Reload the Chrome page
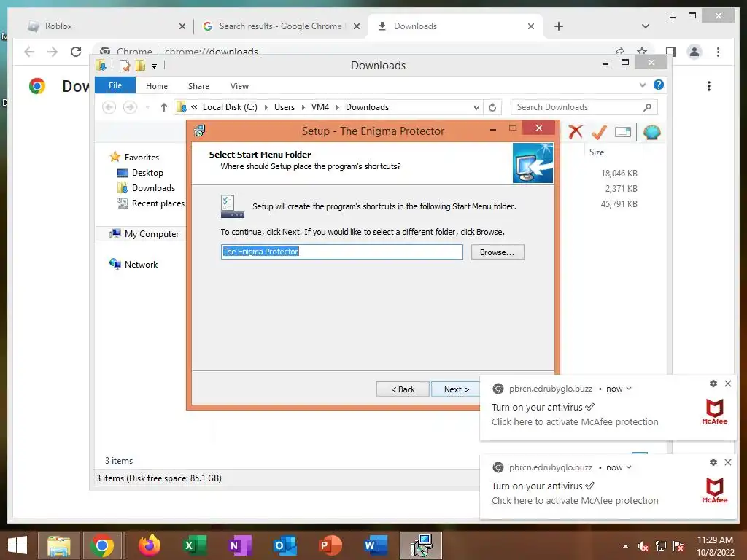The height and width of the screenshot is (560, 747). 76,52
